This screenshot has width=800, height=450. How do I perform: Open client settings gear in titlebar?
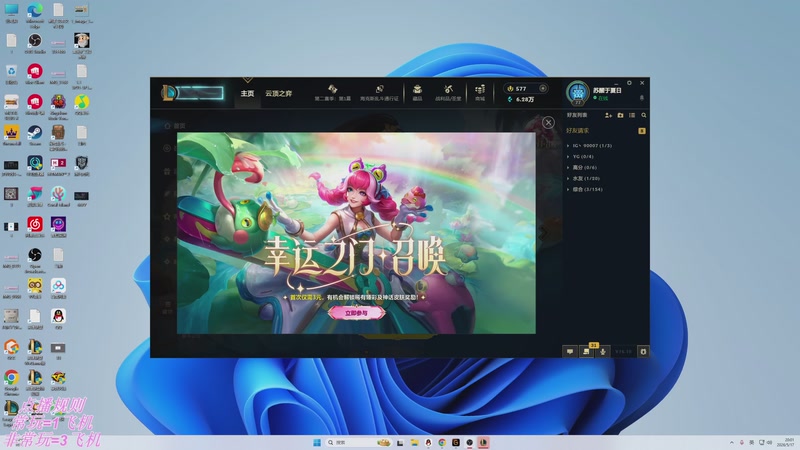(x=629, y=83)
